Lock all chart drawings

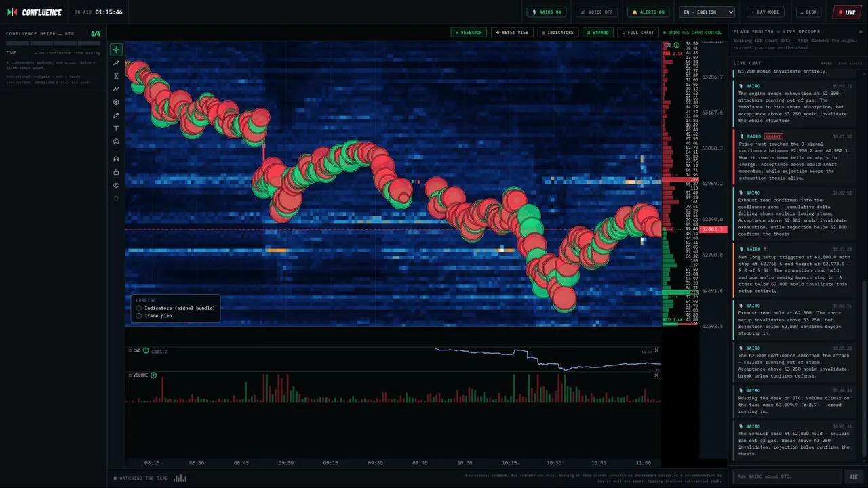pos(116,172)
